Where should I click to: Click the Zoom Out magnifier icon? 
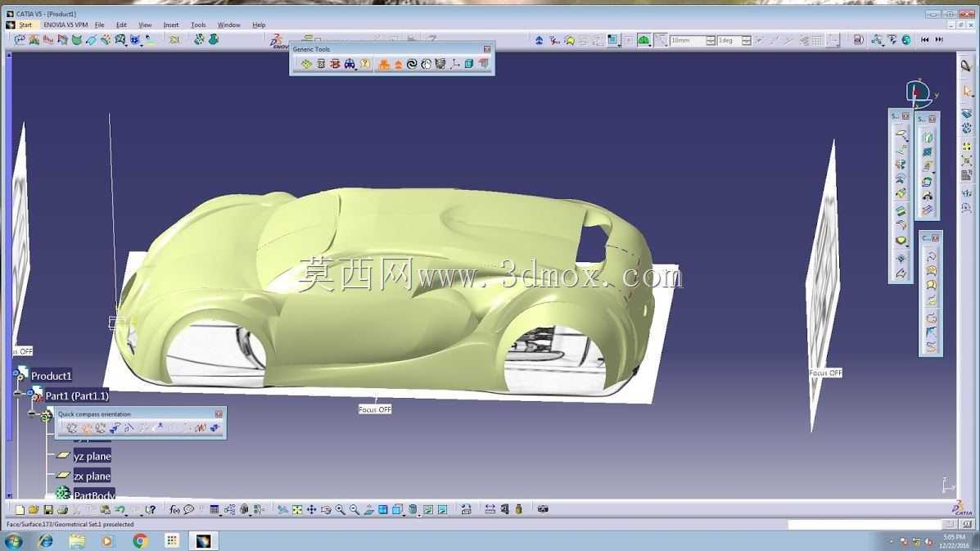355,510
